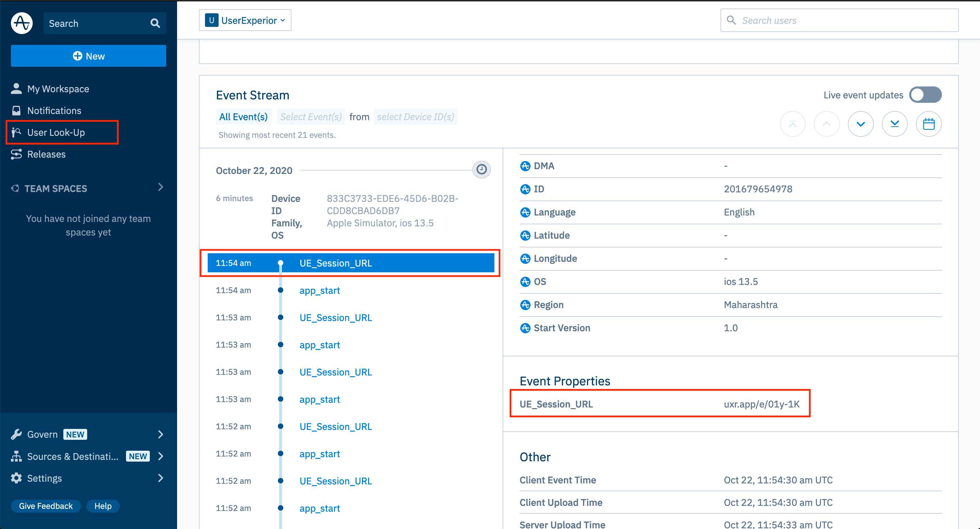
Task: Click the jump-to-last-event arrow icon
Action: tap(895, 124)
